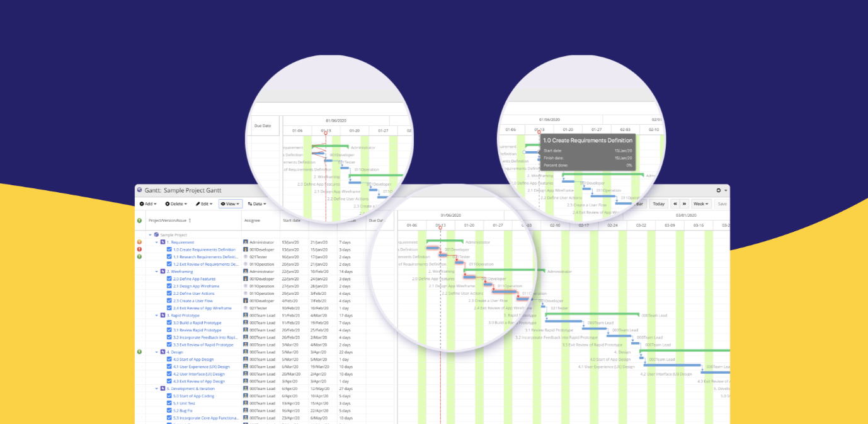
Task: Click the '14 days' duration cell for 2. Wireframing
Action: click(x=346, y=272)
